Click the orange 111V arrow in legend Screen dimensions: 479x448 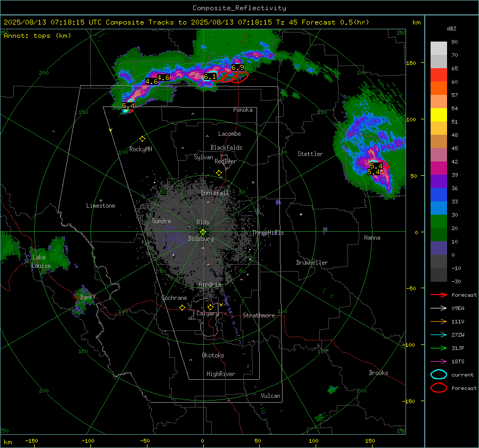pos(439,321)
